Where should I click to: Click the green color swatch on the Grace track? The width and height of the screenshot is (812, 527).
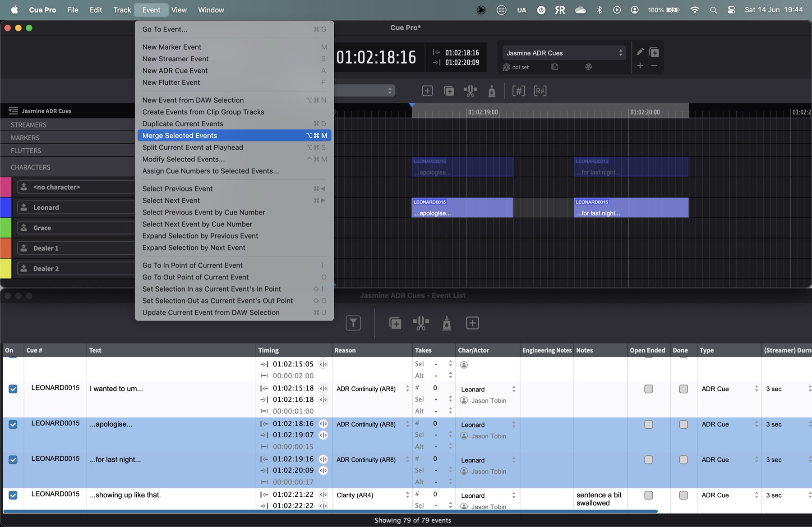(6, 228)
